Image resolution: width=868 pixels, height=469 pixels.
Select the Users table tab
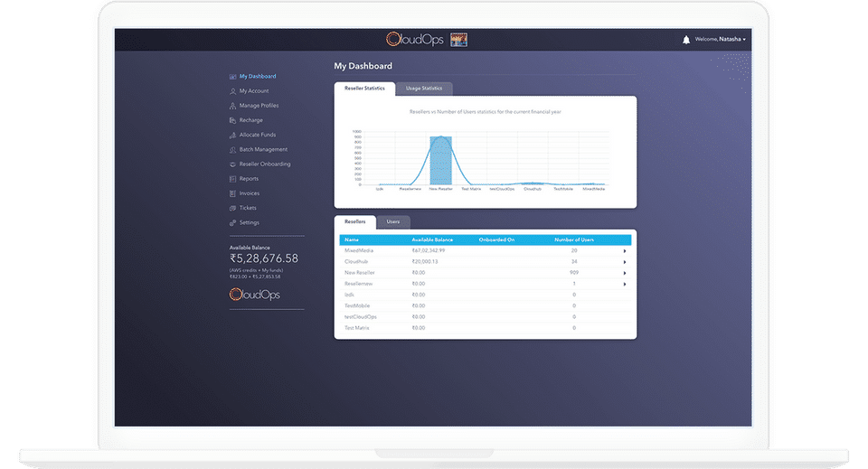tap(393, 221)
